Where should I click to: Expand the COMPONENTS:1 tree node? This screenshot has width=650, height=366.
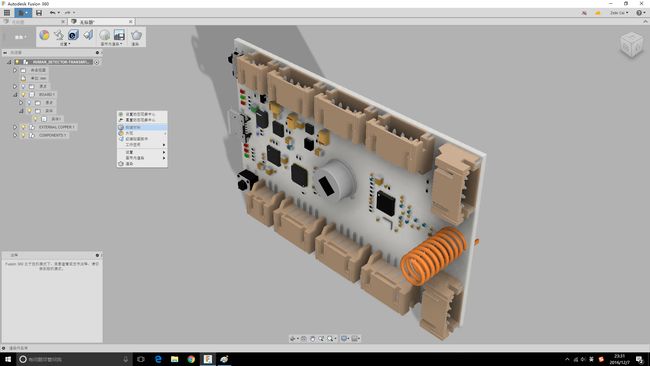click(15, 135)
